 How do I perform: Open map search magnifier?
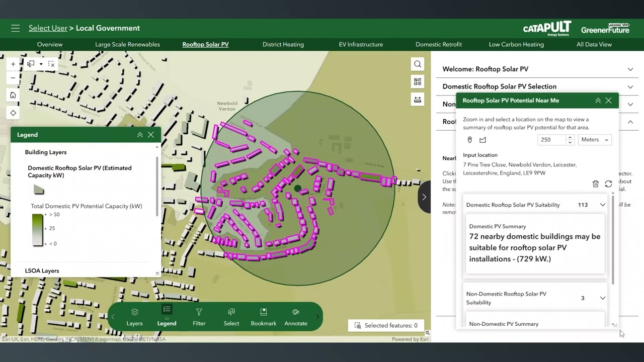(x=418, y=64)
